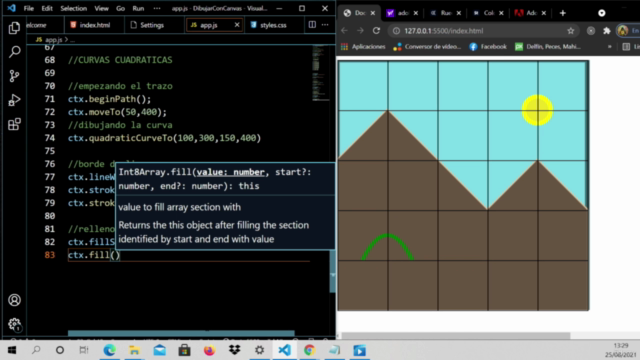Screen dimensions: 640x360
Task: Click the ctx.beginPath() line
Action: pos(109,99)
